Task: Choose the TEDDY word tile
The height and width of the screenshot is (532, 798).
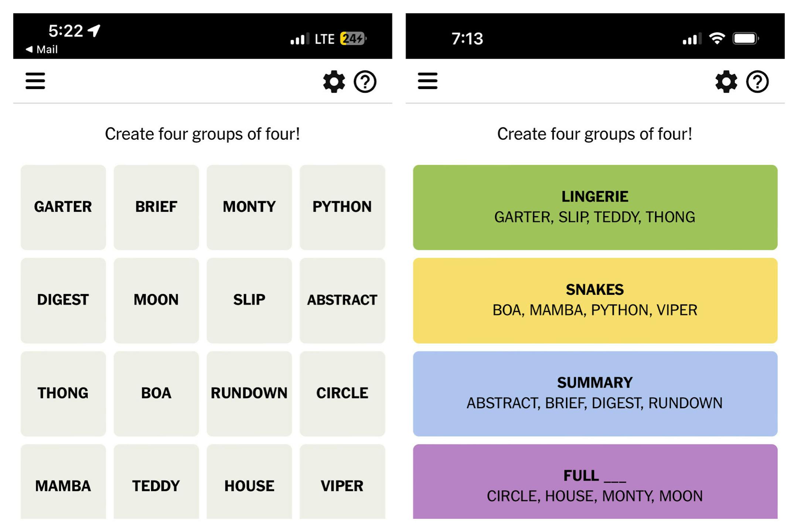Action: tap(156, 481)
